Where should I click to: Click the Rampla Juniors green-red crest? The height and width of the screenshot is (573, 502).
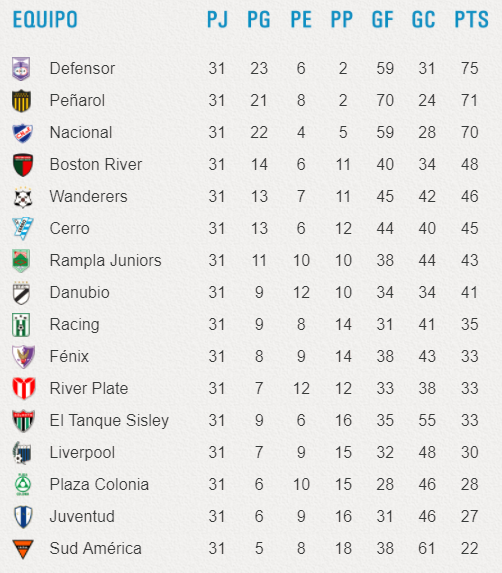21,261
